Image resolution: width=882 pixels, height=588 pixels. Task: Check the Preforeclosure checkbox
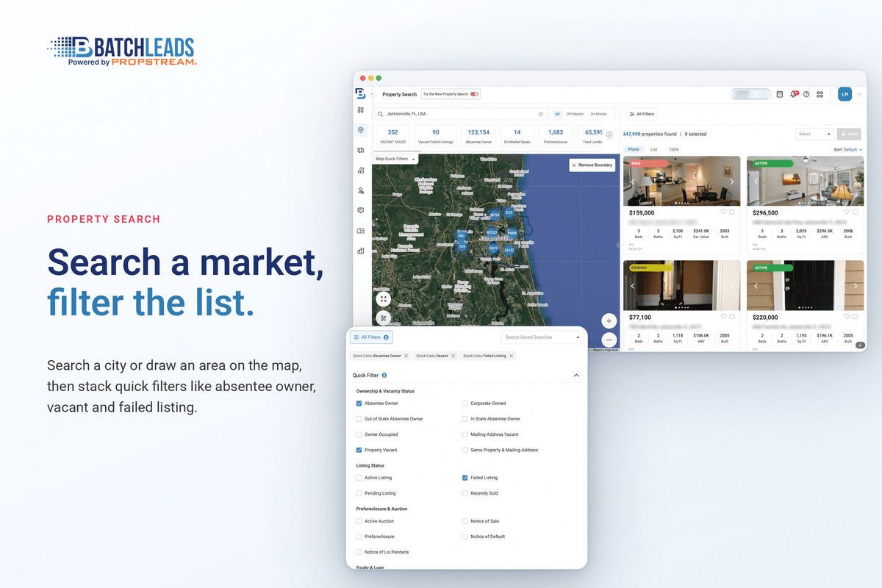coord(359,537)
